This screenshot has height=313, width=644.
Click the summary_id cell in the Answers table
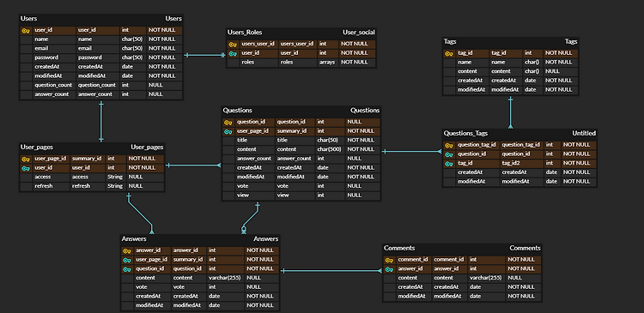(189, 259)
